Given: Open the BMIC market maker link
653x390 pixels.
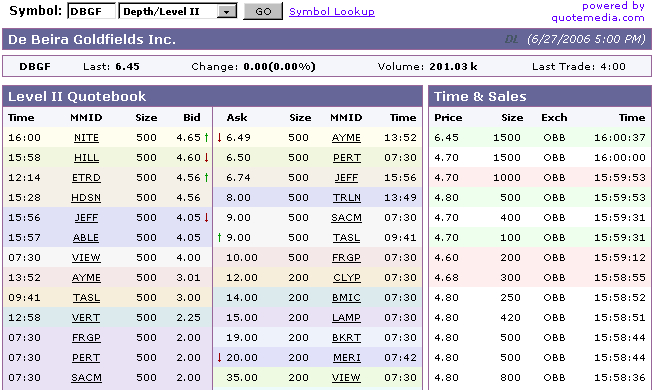Looking at the screenshot, I should [x=346, y=298].
